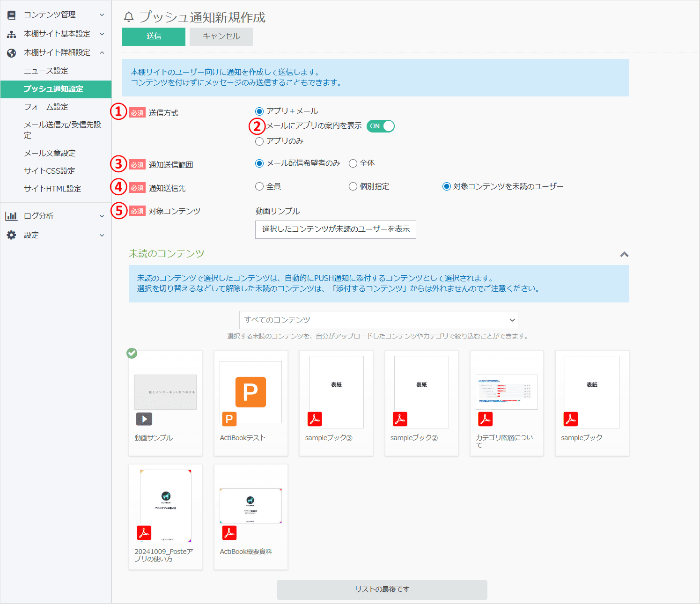Choose 個別指定 as notification destination
The width and height of the screenshot is (700, 604).
[x=353, y=187]
